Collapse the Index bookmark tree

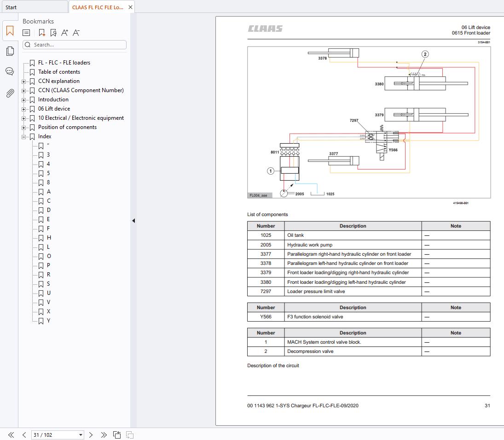click(x=24, y=137)
